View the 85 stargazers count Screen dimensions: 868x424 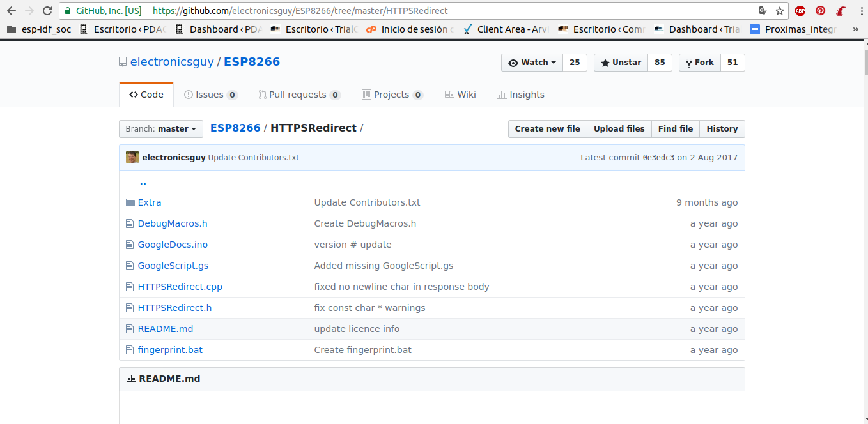tap(660, 63)
